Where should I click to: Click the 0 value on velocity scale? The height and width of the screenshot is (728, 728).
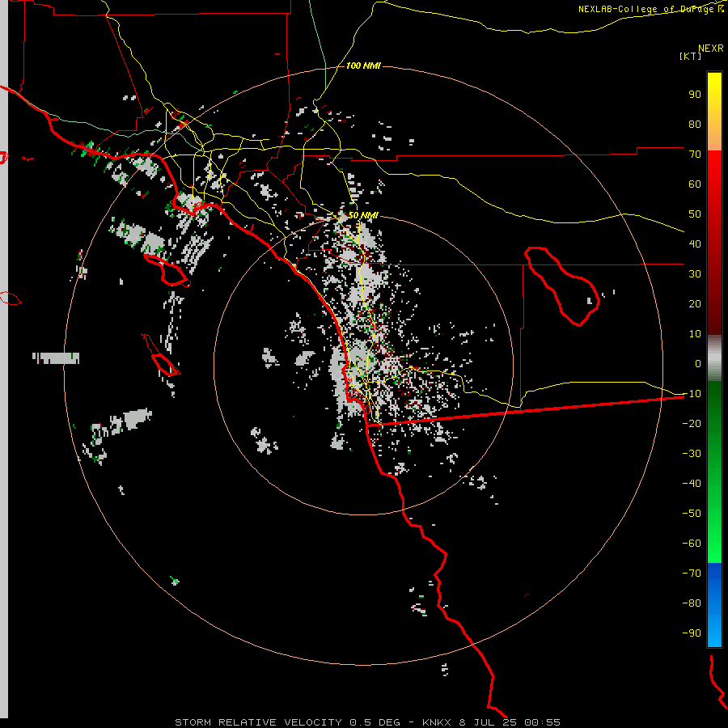698,363
